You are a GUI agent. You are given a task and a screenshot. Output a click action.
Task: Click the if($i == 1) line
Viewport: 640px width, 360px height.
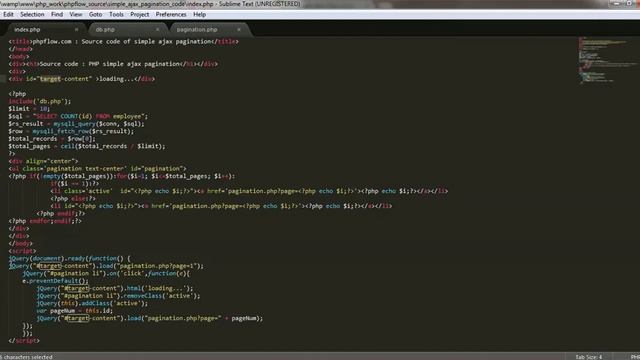[75, 184]
